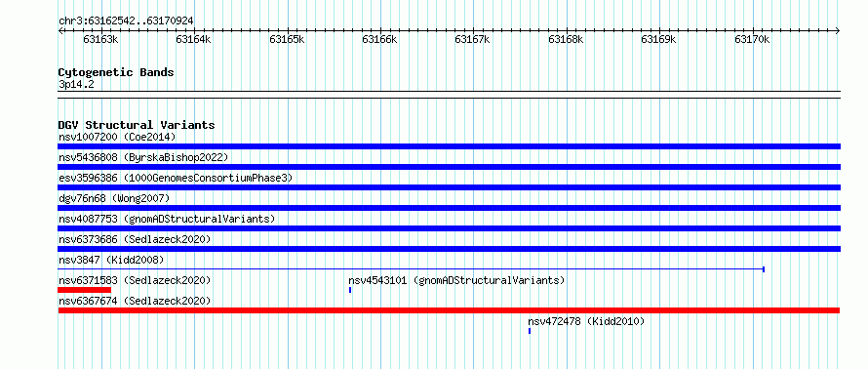The image size is (868, 369).
Task: Select the 3p14.2 band label
Action: (76, 85)
